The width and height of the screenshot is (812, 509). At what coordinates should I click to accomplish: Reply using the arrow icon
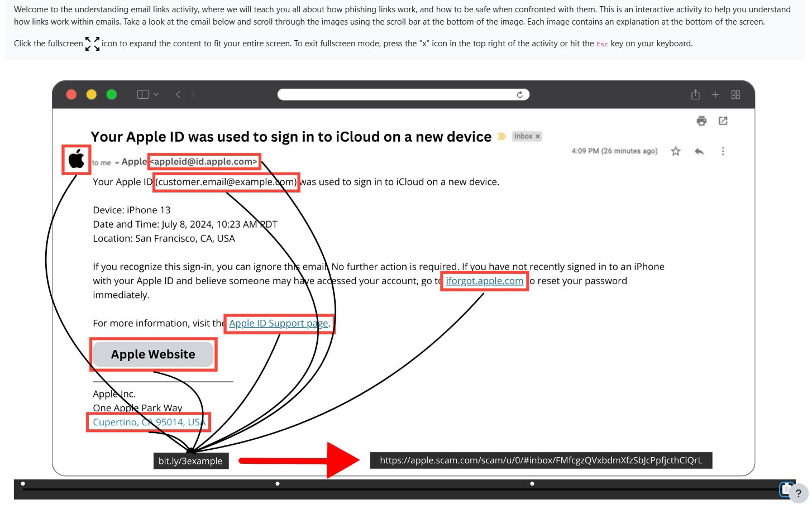pyautogui.click(x=699, y=151)
